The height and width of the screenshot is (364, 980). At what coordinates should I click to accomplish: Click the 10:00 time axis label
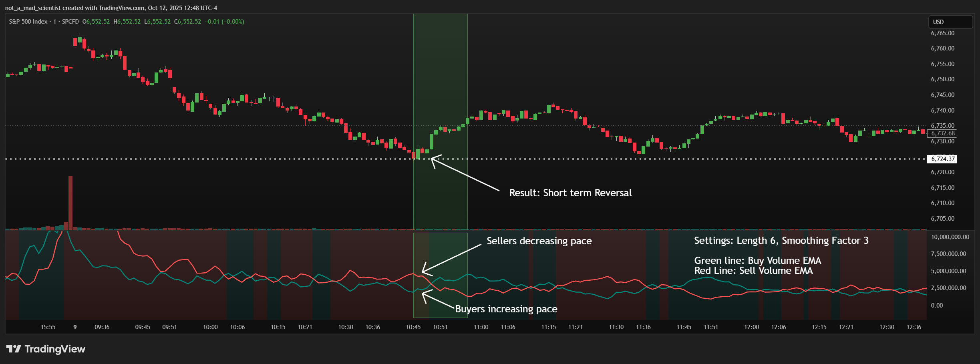coord(210,327)
